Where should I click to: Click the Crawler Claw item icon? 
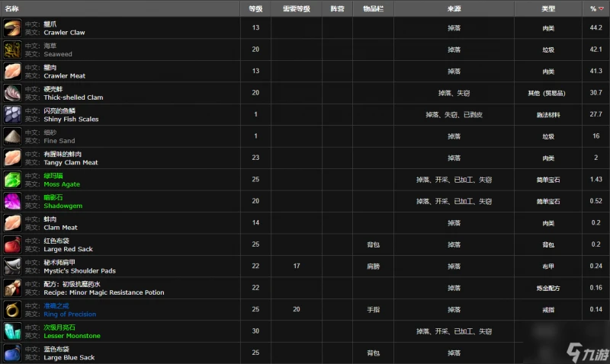coord(12,28)
